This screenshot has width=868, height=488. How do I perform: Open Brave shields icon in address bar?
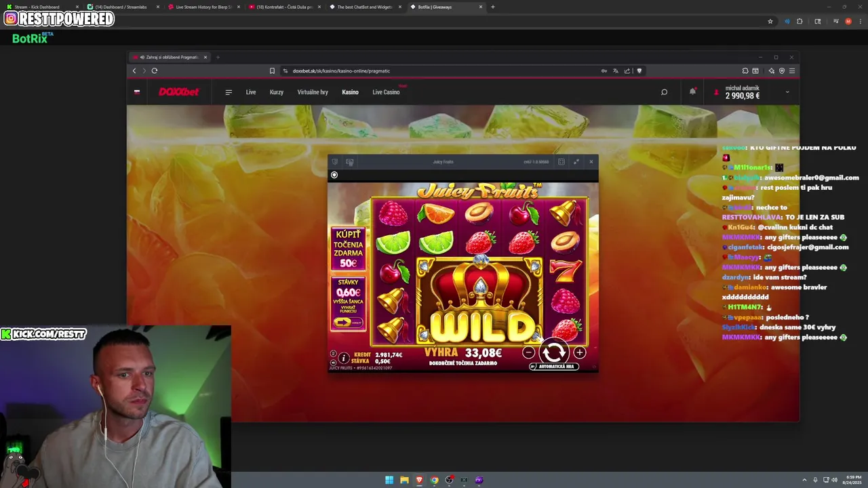639,70
